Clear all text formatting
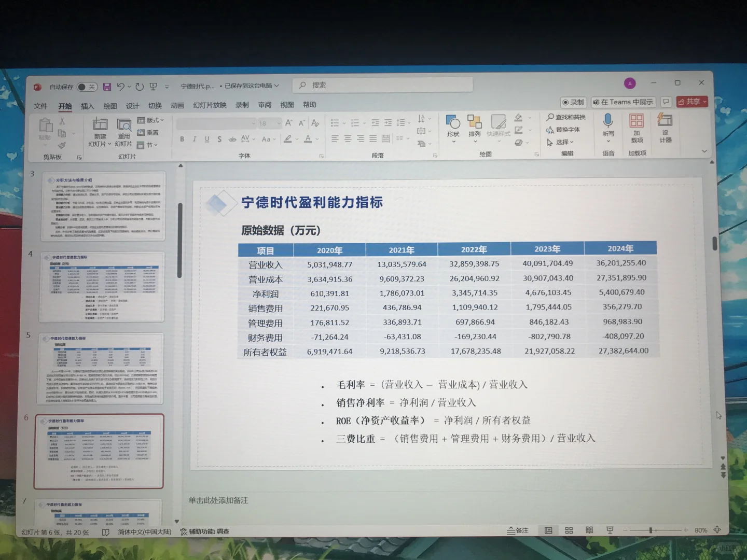Viewport: 747px width, 560px height. pos(315,123)
